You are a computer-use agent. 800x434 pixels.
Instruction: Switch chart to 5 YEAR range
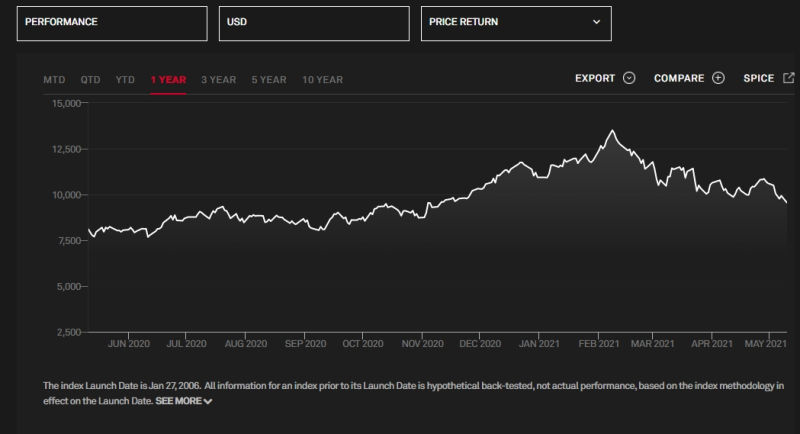(269, 80)
